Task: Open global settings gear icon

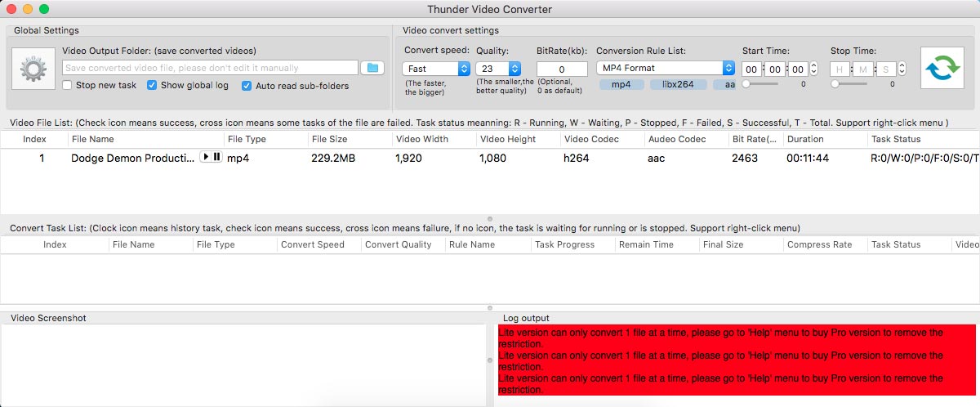Action: tap(33, 69)
